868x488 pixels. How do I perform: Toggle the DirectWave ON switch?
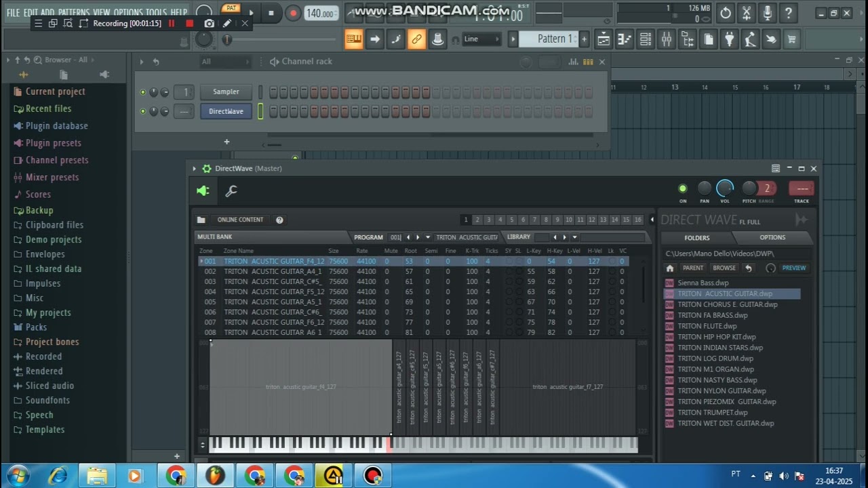(683, 188)
